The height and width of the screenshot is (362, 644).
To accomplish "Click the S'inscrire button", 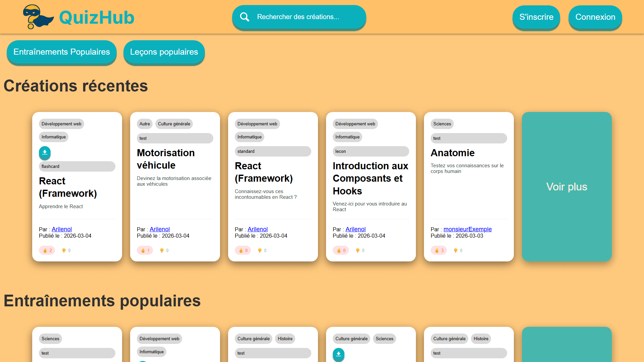I will coord(536,17).
